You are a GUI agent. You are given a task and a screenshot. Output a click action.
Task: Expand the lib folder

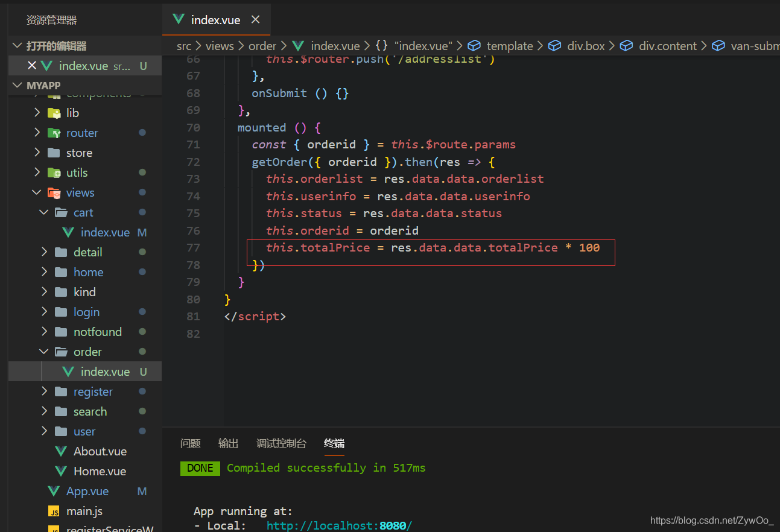coord(37,113)
